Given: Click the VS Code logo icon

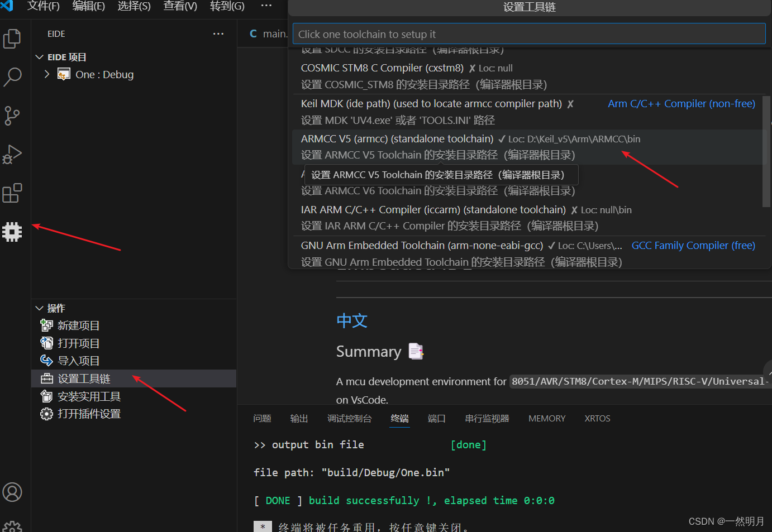Looking at the screenshot, I should tap(7, 6).
